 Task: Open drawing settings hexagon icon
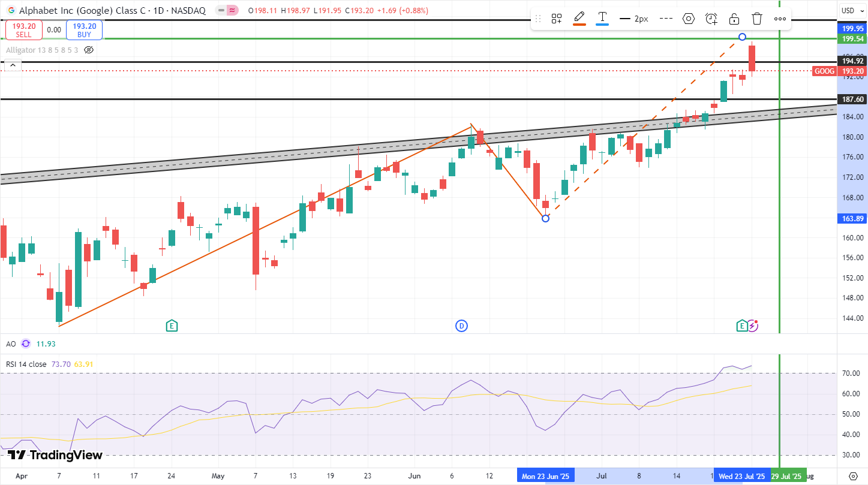coord(689,19)
